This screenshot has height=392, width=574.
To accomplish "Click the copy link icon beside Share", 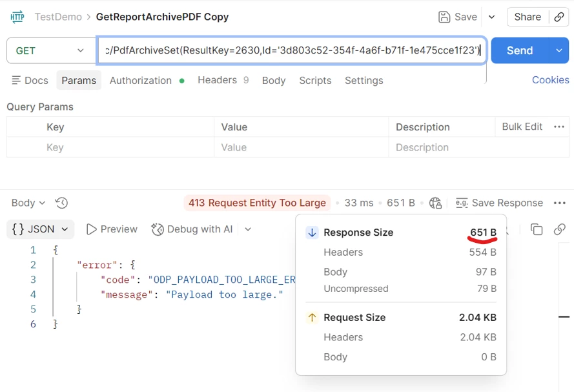I will coord(558,17).
